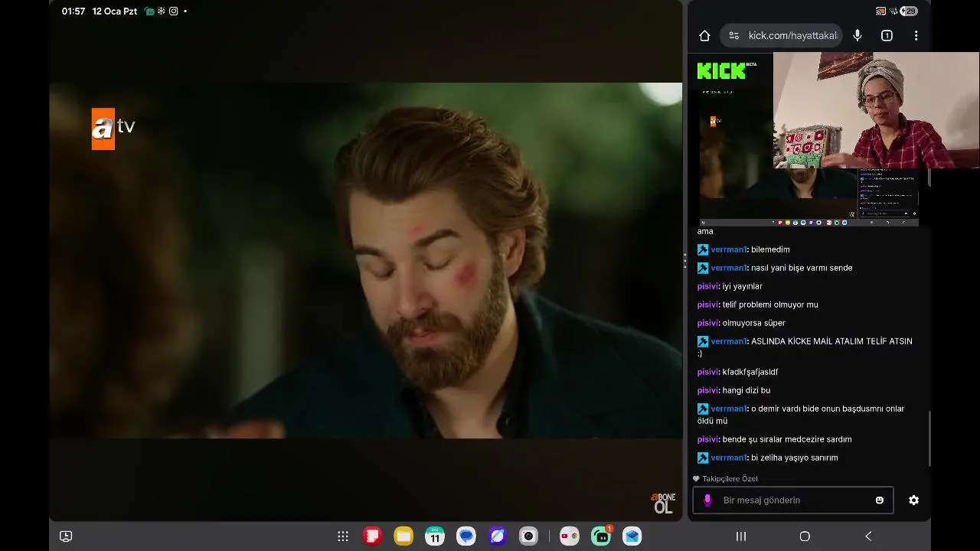Open the YouTube-Chrome app pair icon

(x=569, y=536)
